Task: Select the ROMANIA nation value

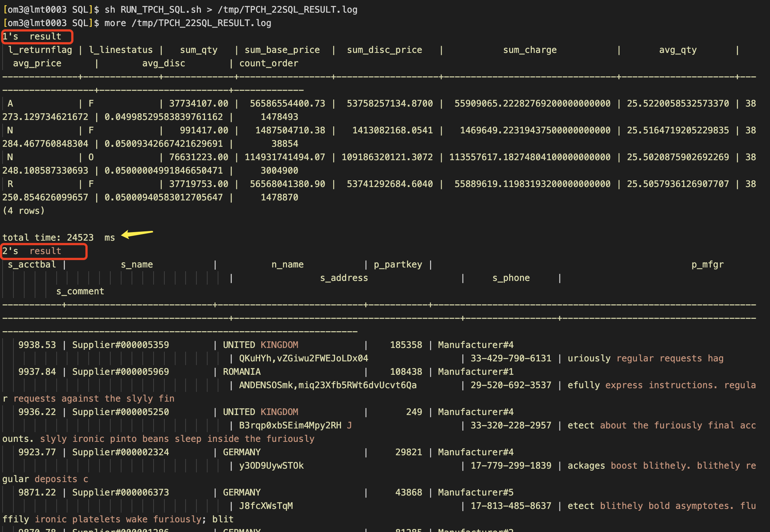Action: [242, 371]
